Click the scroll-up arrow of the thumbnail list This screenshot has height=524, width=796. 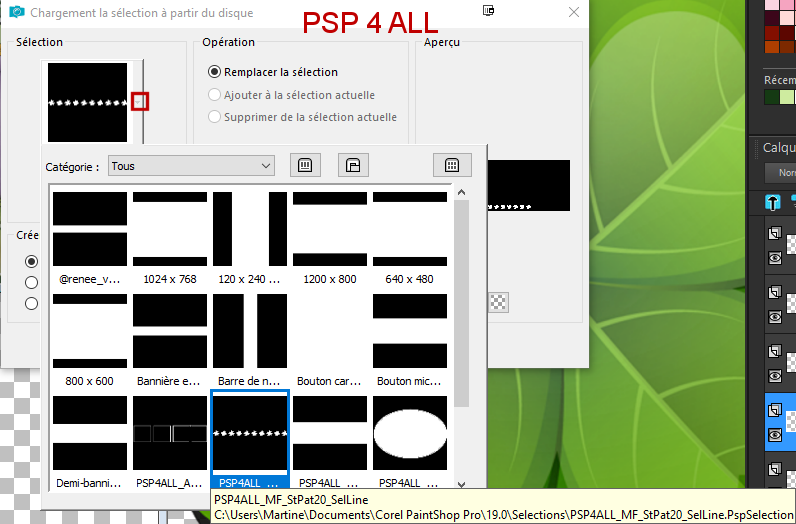[x=461, y=194]
